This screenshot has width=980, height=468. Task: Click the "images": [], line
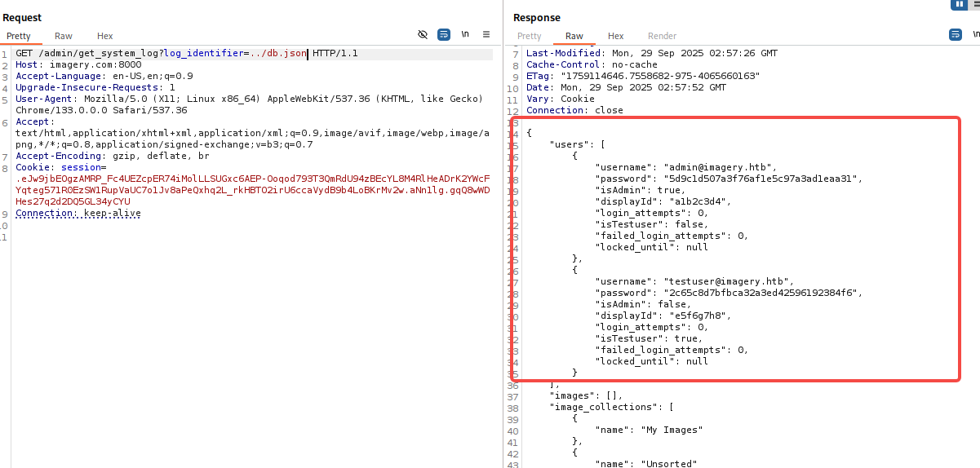coord(586,395)
